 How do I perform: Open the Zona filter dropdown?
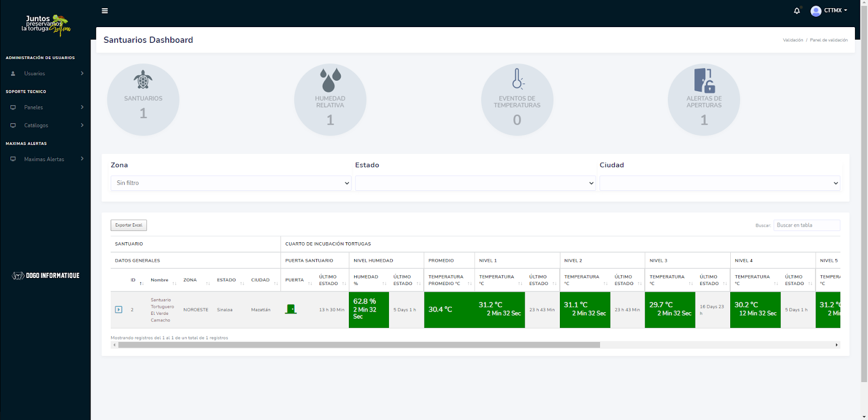point(231,183)
